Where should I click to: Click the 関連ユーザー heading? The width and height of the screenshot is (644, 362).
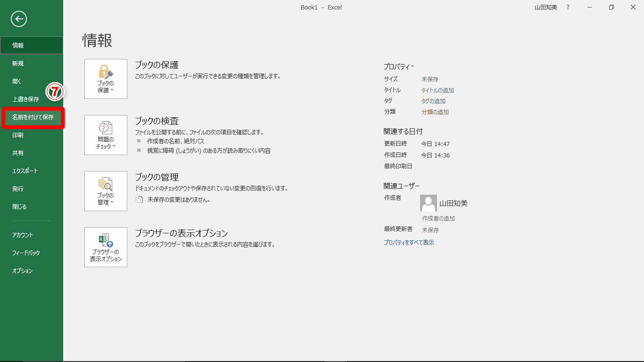pos(402,186)
